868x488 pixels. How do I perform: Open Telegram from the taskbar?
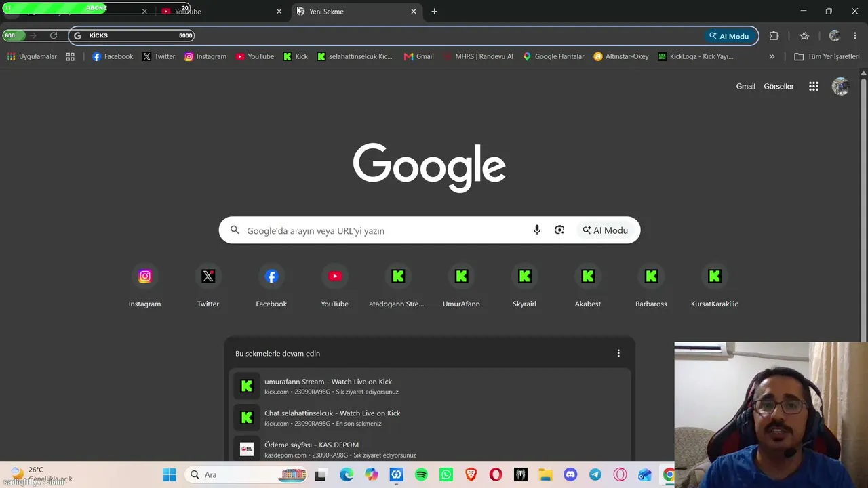pos(595,474)
